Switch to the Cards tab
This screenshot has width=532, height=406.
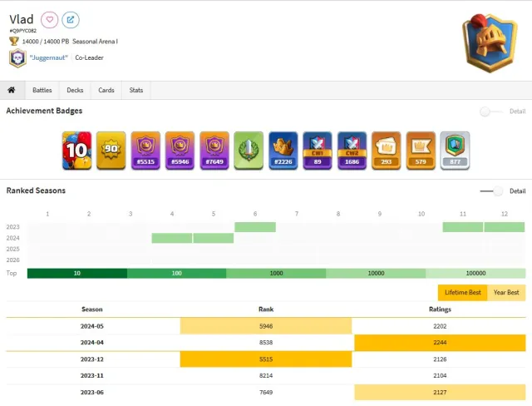coord(106,90)
